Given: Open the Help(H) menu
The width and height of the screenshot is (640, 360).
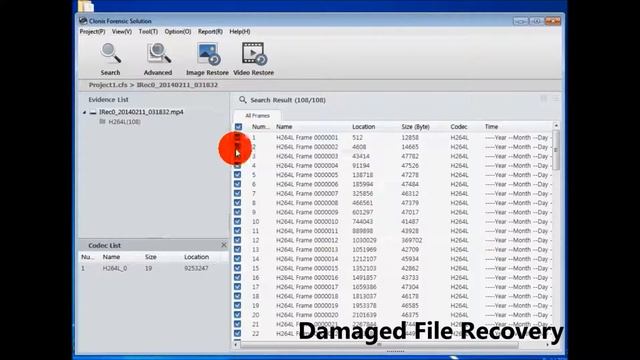Looking at the screenshot, I should pos(240,31).
